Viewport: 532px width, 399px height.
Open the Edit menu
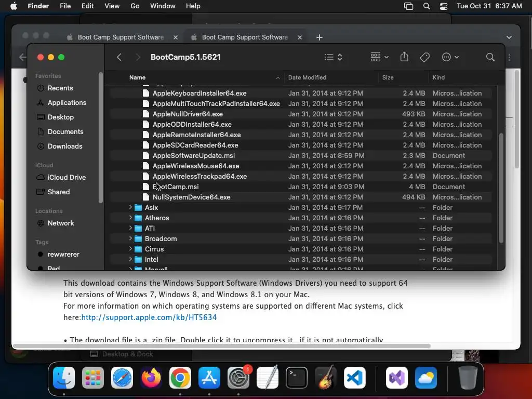tap(87, 6)
